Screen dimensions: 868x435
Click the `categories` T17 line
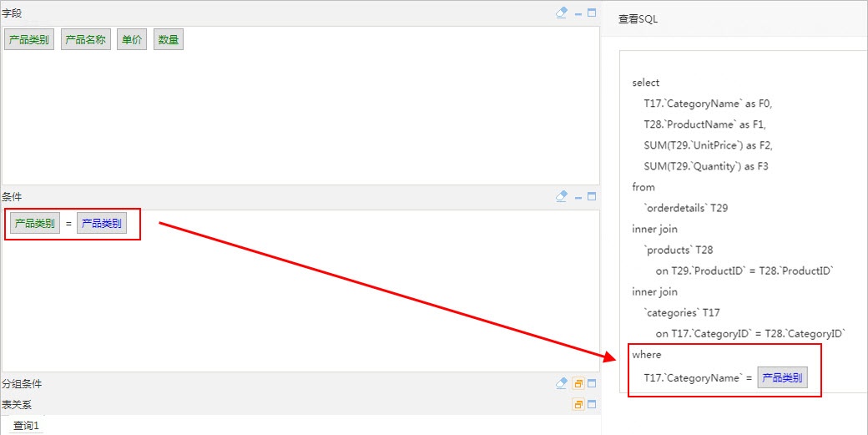pos(682,313)
